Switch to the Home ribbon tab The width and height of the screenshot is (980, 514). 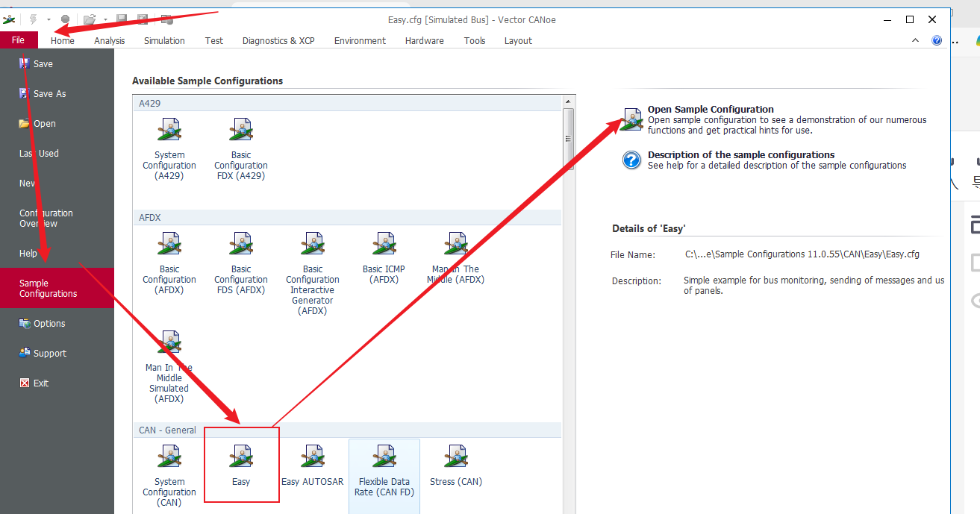63,40
